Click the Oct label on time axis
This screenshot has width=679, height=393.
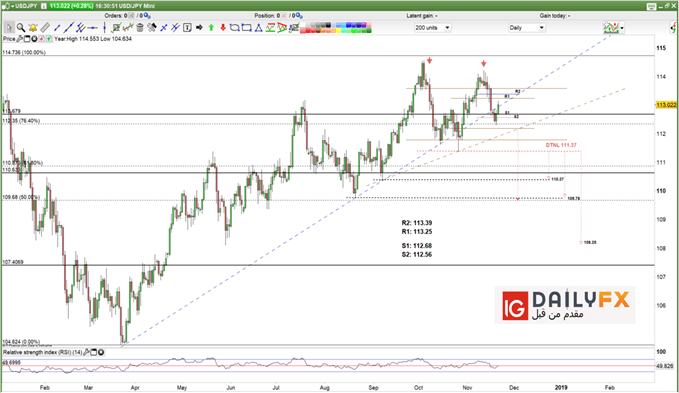coord(418,388)
